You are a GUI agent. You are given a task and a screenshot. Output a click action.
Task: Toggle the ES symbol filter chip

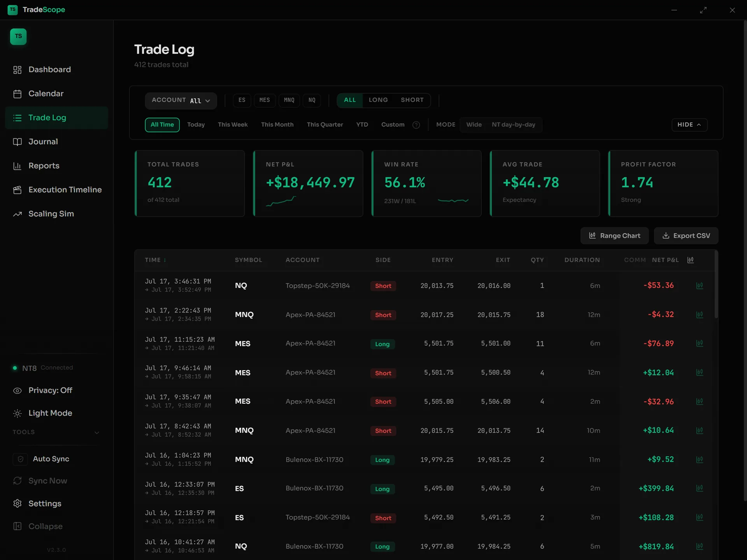(x=242, y=100)
